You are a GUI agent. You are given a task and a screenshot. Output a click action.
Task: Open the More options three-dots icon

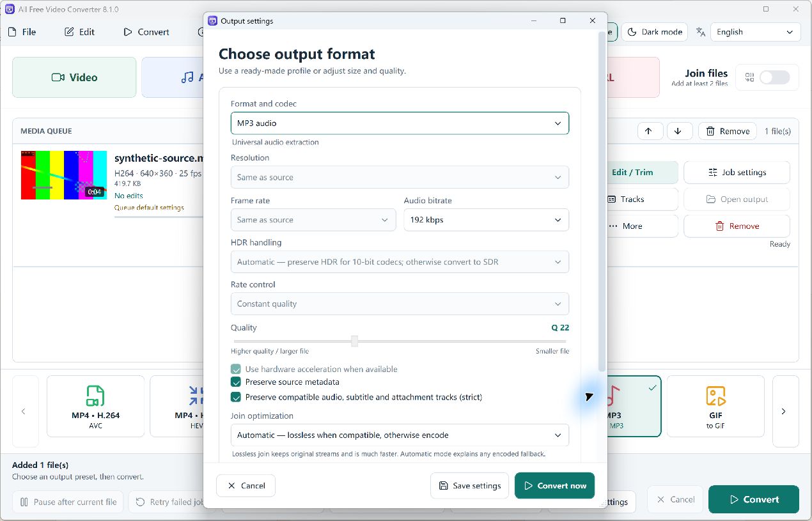pos(612,226)
